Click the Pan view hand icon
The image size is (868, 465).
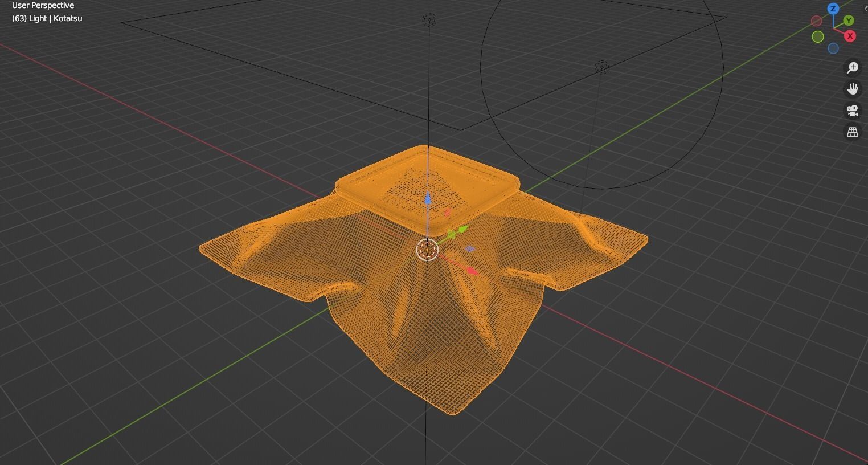[x=853, y=89]
